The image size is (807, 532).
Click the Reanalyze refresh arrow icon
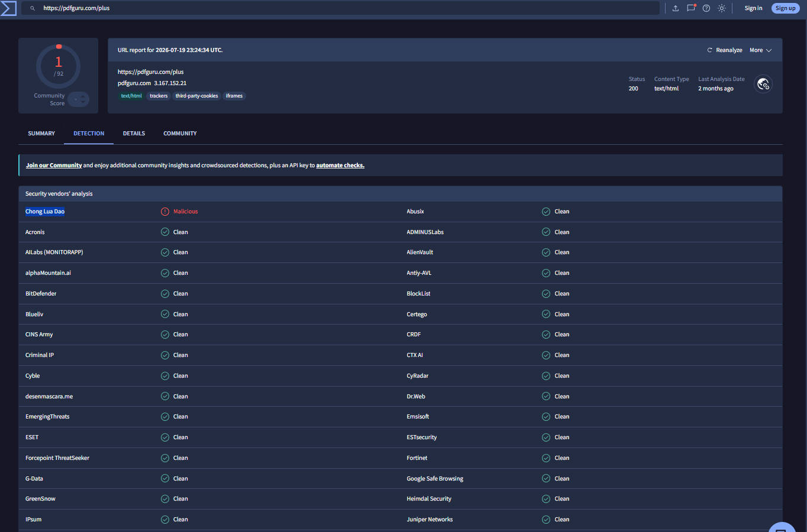[710, 50]
